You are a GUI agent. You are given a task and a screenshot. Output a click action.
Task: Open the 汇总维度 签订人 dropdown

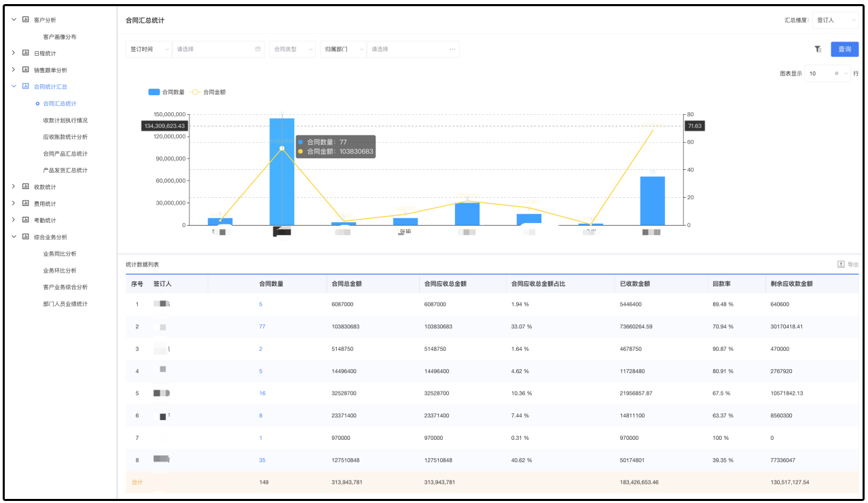[836, 20]
